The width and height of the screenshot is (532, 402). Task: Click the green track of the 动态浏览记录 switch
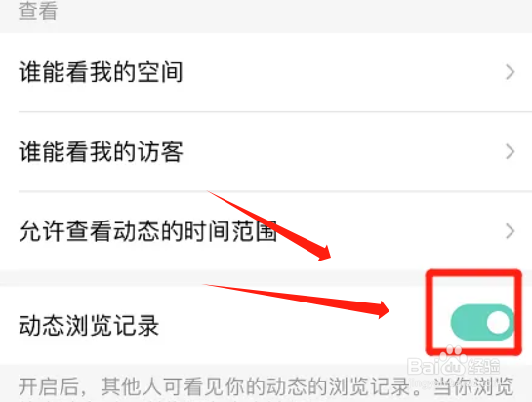click(469, 322)
